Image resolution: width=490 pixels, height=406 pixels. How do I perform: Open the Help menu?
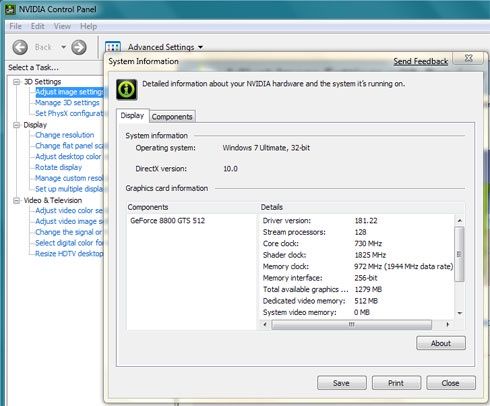click(x=88, y=26)
